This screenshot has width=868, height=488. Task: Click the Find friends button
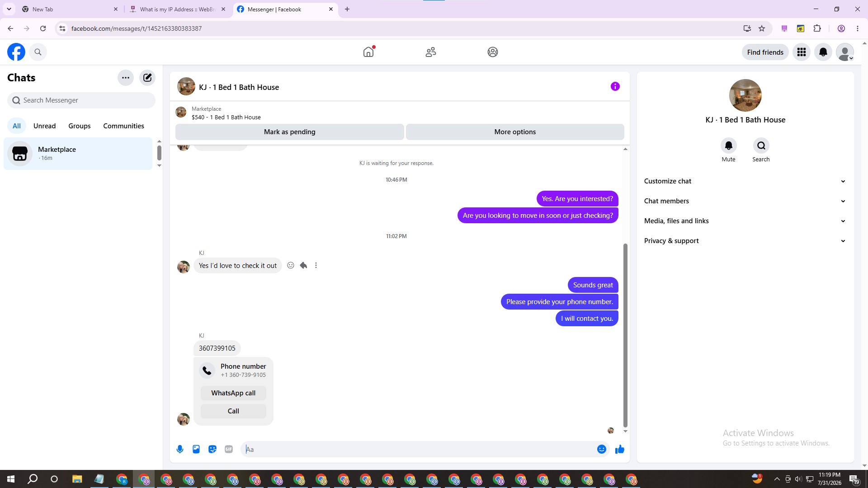click(x=765, y=52)
